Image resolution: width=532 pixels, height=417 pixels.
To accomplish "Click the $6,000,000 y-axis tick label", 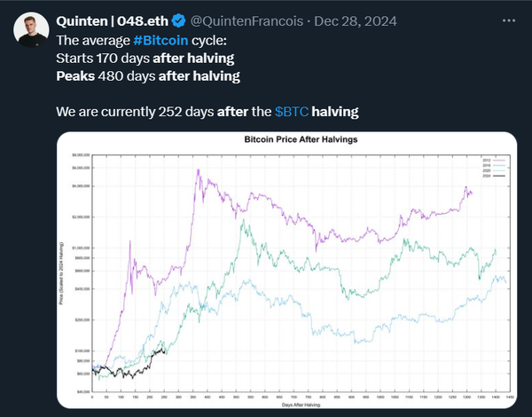I will 81,167.
